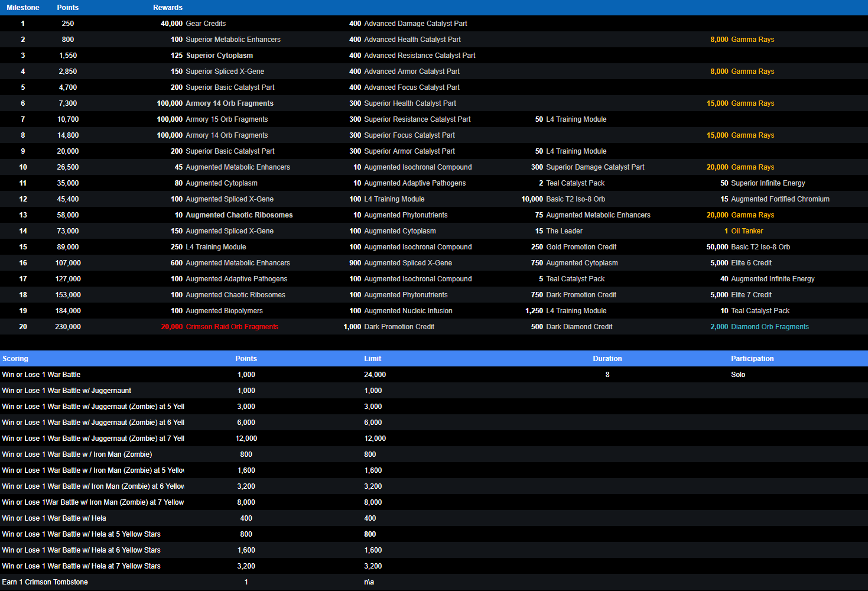The image size is (868, 591).
Task: Click the 230,000 points value
Action: [68, 327]
